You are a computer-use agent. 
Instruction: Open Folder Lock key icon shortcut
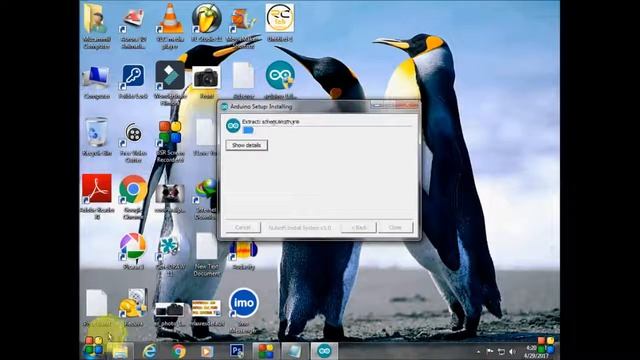pyautogui.click(x=133, y=82)
